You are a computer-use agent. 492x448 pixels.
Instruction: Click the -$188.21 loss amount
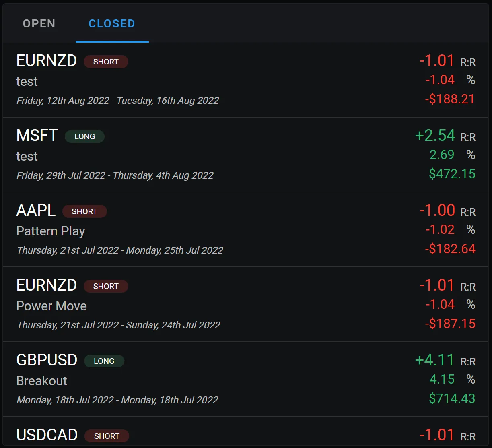coord(450,99)
